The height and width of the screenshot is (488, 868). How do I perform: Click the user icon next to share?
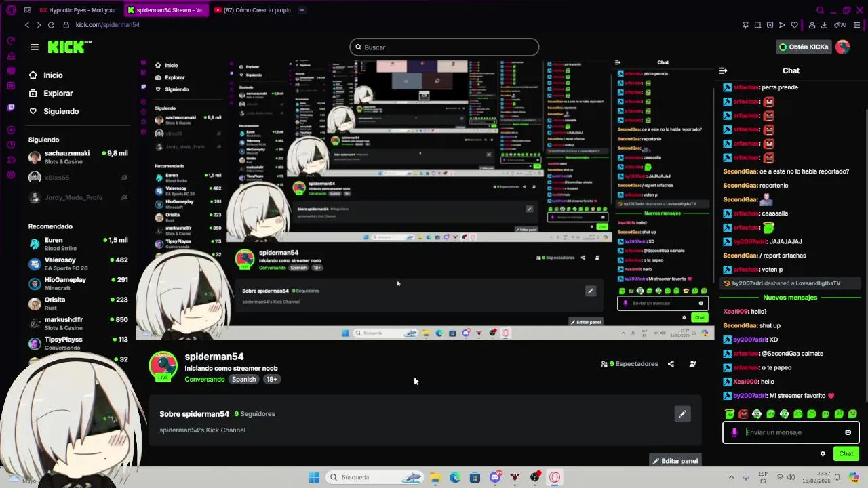tap(692, 364)
